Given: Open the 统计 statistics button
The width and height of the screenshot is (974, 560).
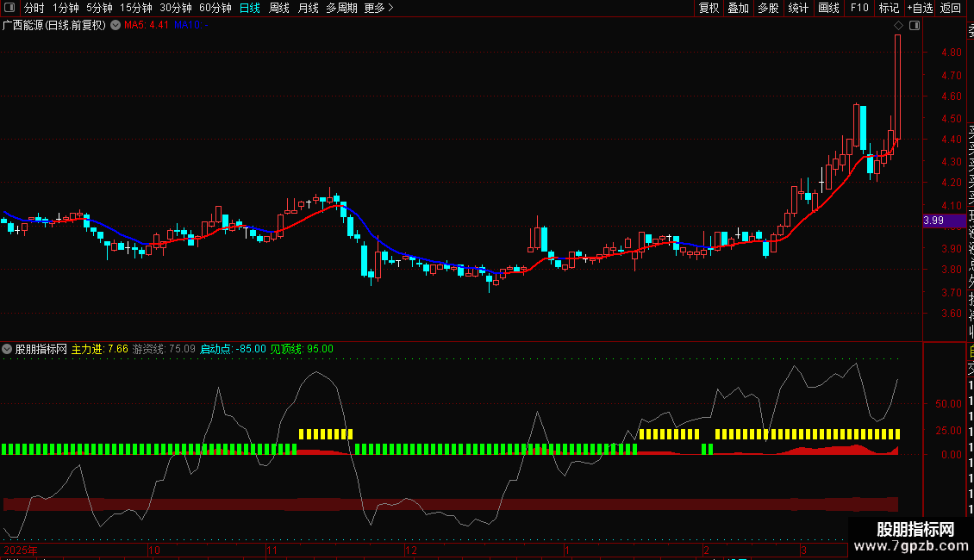Looking at the screenshot, I should [797, 8].
